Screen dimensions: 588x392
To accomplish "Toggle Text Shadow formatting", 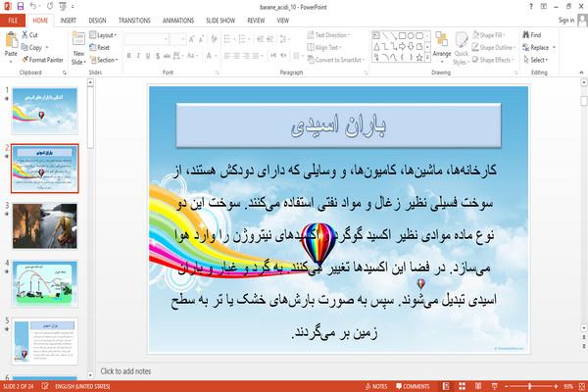I will pyautogui.click(x=158, y=56).
